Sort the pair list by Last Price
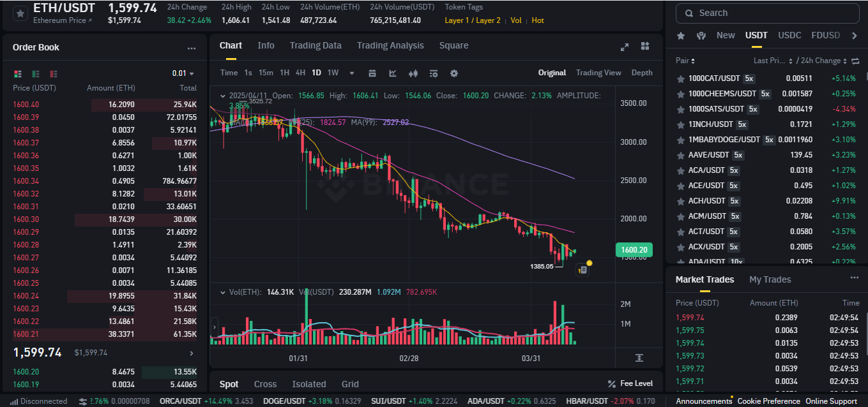 (772, 61)
